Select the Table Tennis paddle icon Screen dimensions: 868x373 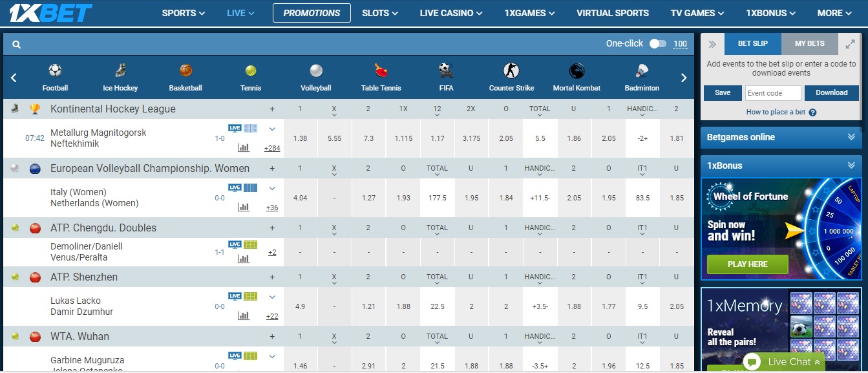point(381,70)
